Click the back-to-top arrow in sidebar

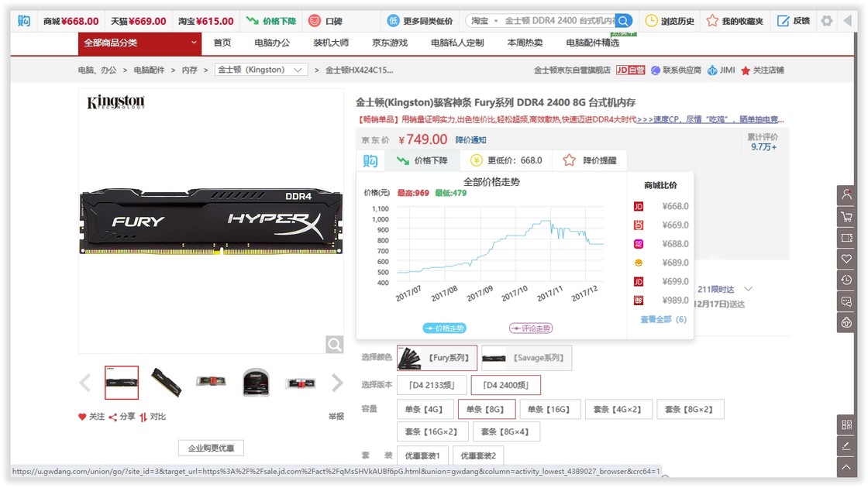point(846,468)
